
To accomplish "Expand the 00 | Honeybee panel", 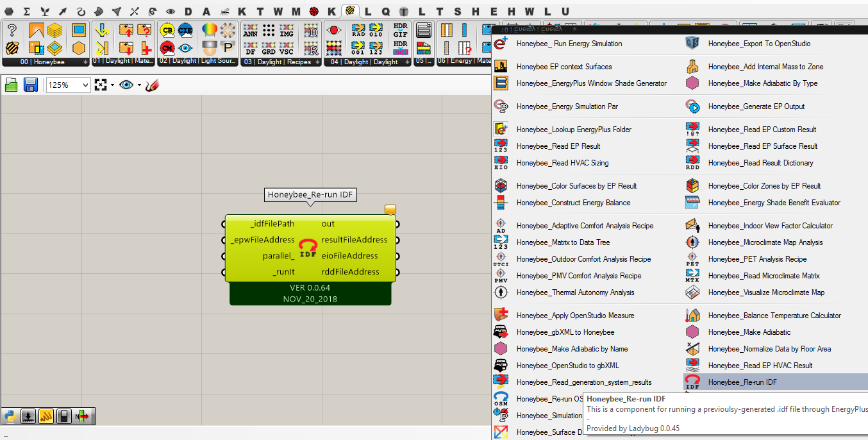I will [86, 62].
